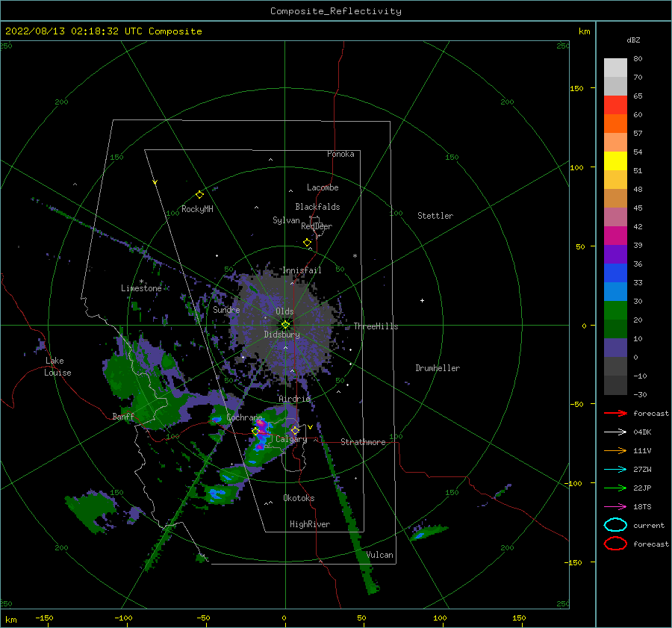Viewport: 672px width, 628px height.
Task: Click the 2022/08/13 02:18:32 UTC Composite timestamp
Action: pyautogui.click(x=103, y=31)
